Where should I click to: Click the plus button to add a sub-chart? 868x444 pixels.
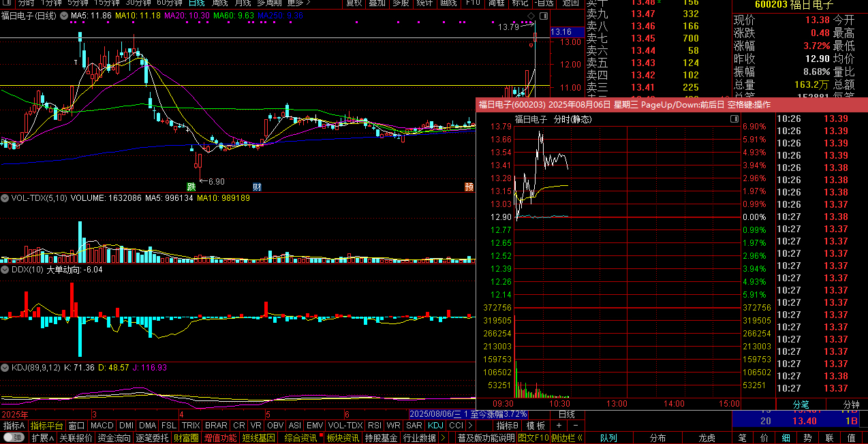[559, 426]
